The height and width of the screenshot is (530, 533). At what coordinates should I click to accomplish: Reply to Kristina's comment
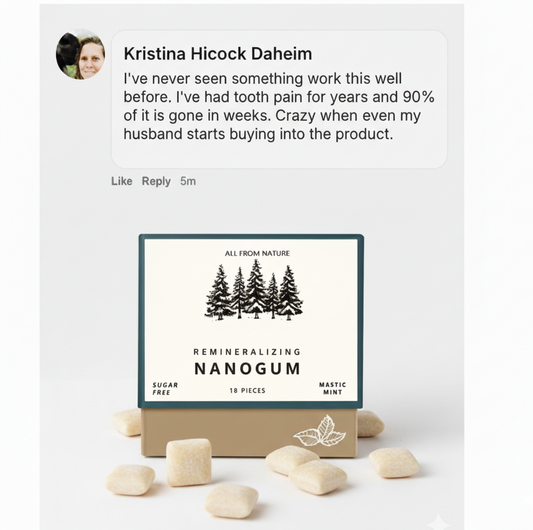(156, 181)
